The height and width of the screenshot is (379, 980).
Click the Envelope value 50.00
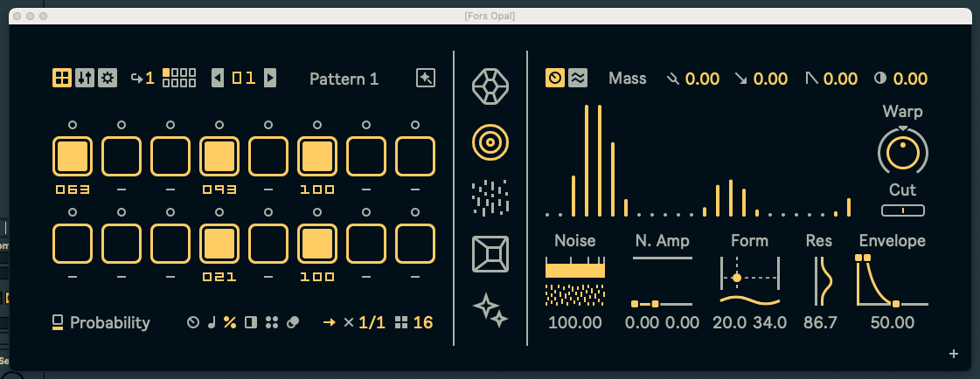pos(892,323)
